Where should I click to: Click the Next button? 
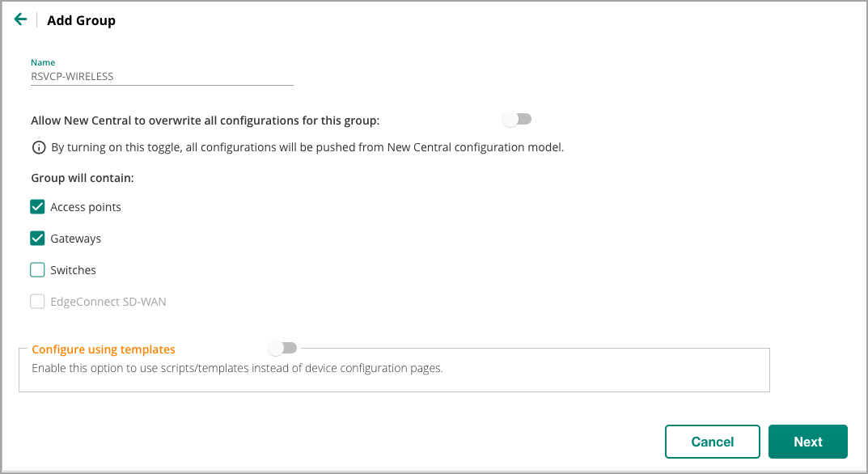point(807,442)
